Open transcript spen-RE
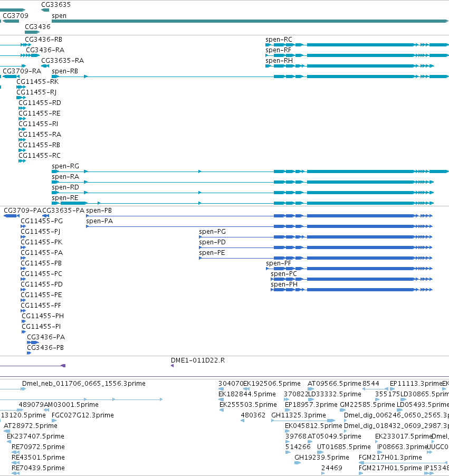 [x=65, y=197]
